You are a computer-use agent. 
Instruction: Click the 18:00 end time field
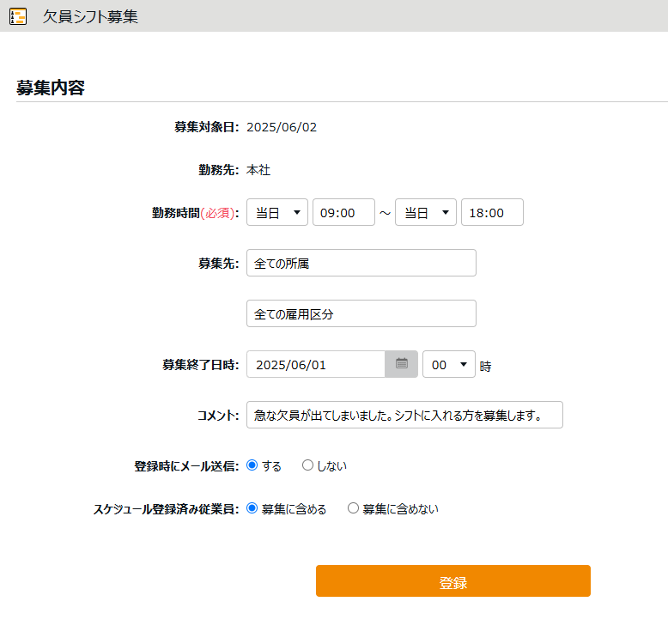[492, 213]
